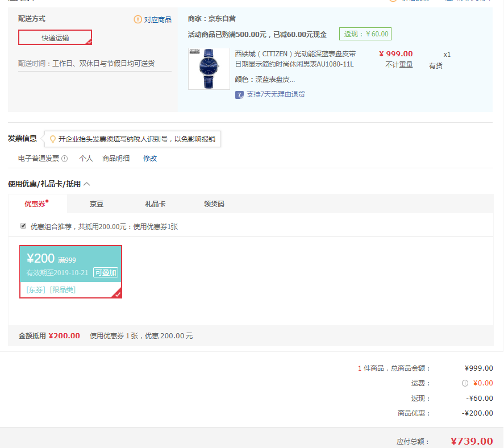Switch to the 礼品卡 tab
504x448 pixels.
click(155, 204)
